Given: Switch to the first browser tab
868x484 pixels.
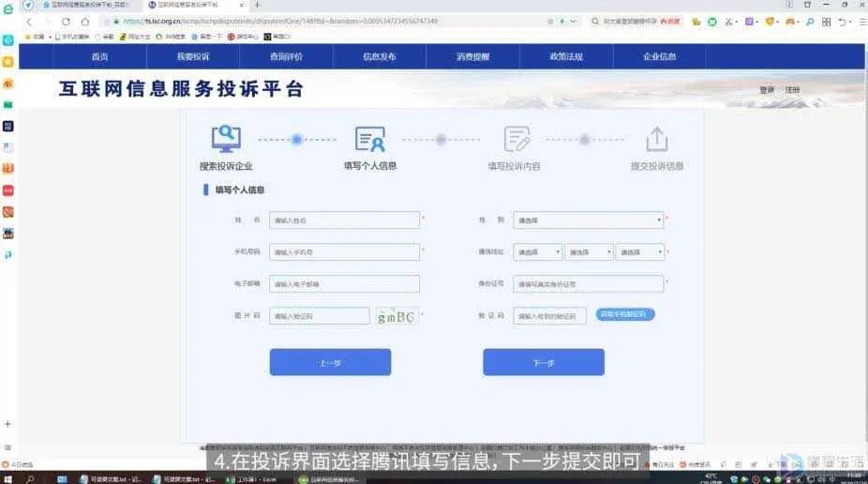Looking at the screenshot, I should (x=86, y=5).
